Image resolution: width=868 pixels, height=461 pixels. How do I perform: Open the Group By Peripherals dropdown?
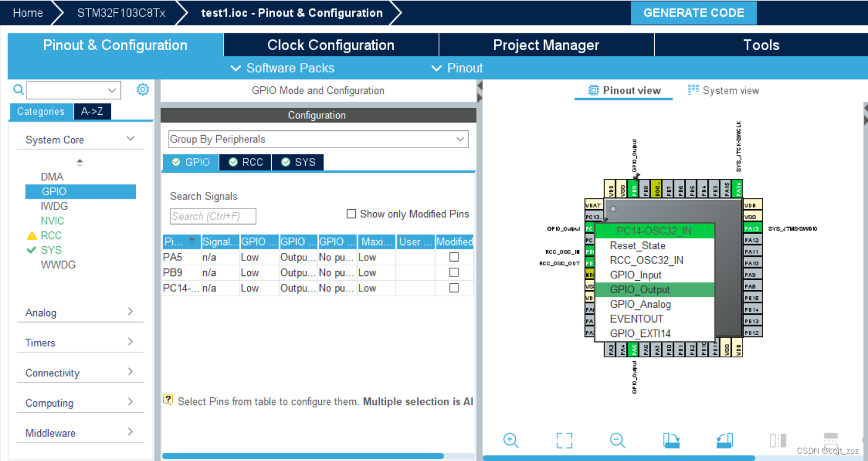pyautogui.click(x=318, y=139)
